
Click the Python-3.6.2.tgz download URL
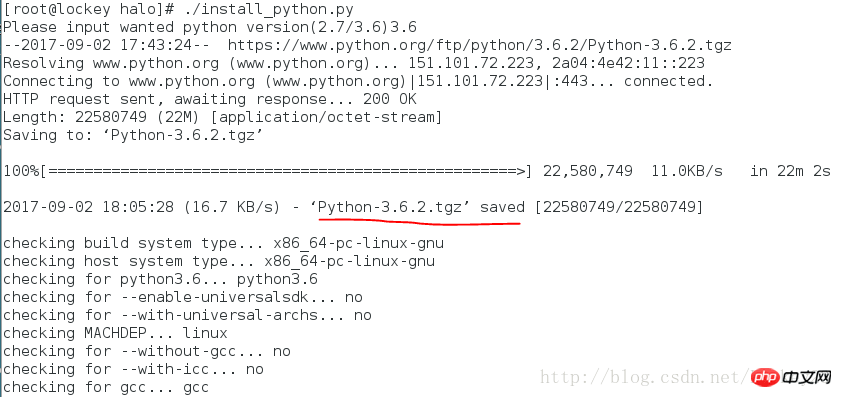pyautogui.click(x=480, y=45)
